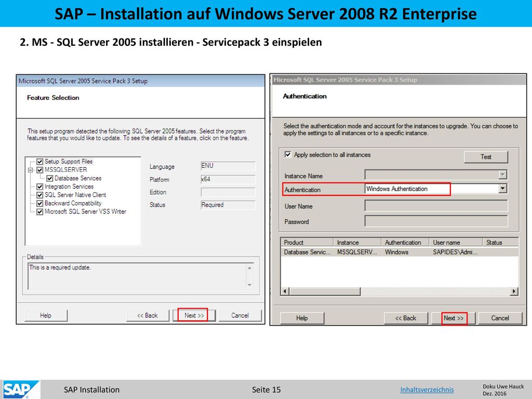The height and width of the screenshot is (399, 532).
Task: Click the instance list right scroll arrow
Action: (x=514, y=291)
